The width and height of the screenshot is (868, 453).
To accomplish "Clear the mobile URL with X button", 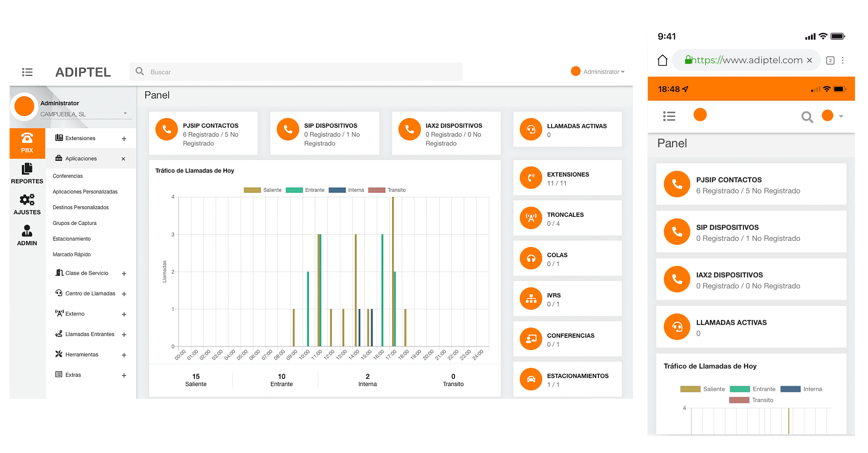I will tap(809, 60).
